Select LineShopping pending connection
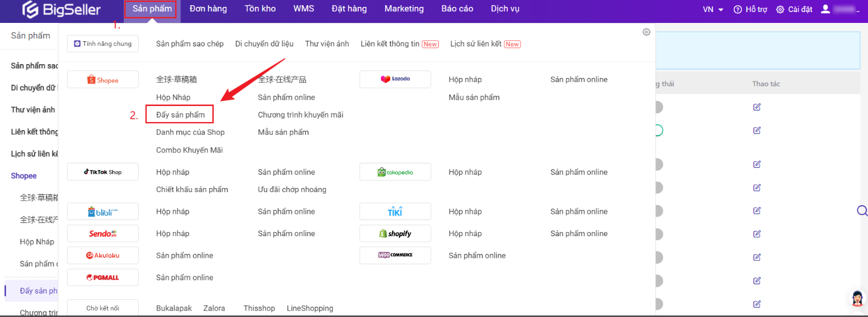 pyautogui.click(x=310, y=308)
